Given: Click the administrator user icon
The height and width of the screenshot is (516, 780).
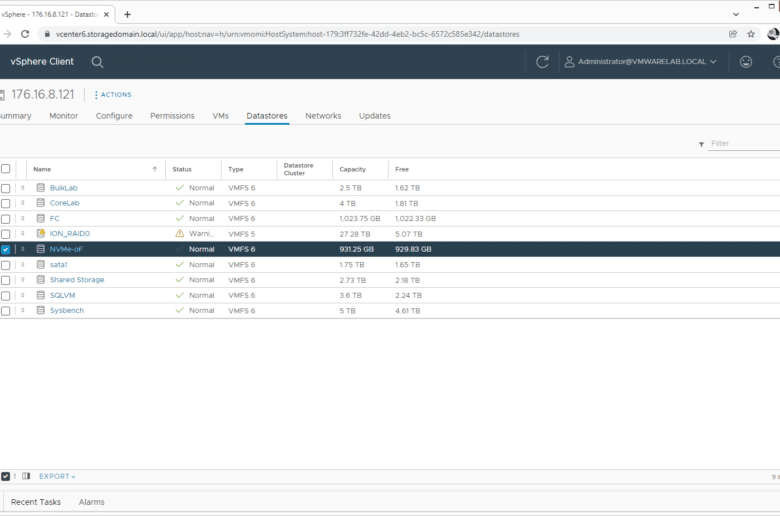Looking at the screenshot, I should [570, 62].
